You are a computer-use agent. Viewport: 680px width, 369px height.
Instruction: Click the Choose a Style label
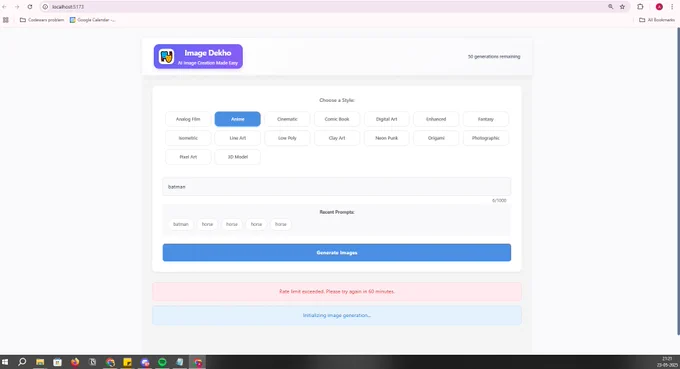pos(337,100)
